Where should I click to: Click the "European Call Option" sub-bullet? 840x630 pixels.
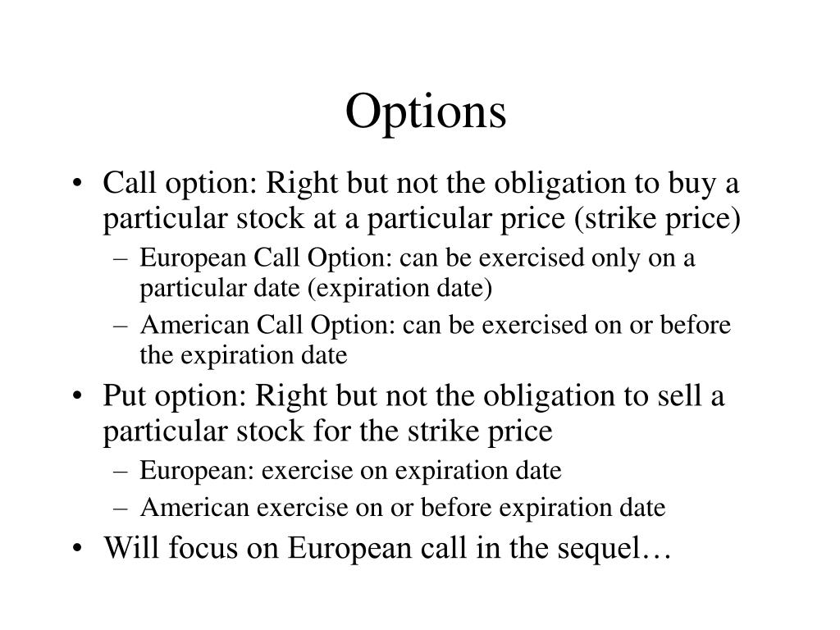pos(418,272)
